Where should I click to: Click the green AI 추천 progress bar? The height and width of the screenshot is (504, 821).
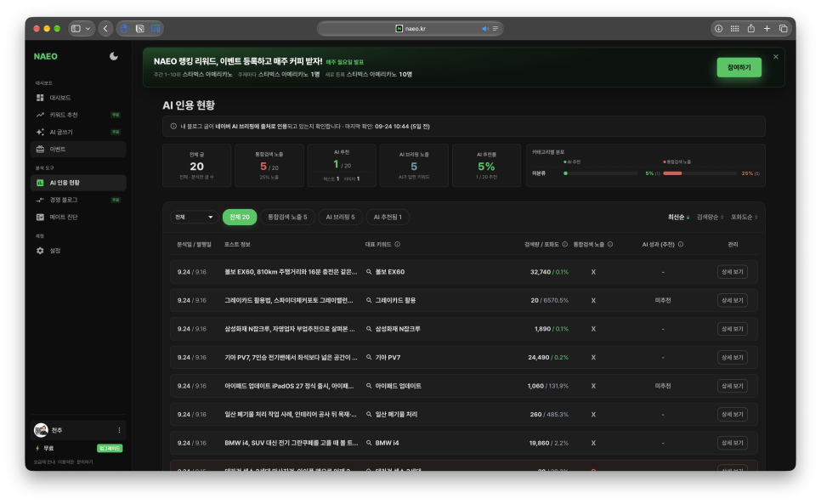pyautogui.click(x=601, y=173)
